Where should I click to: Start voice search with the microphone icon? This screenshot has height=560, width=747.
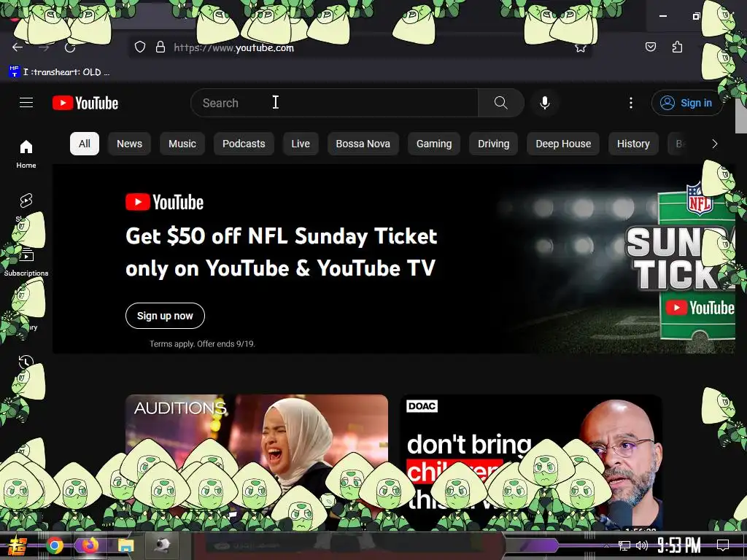[544, 103]
